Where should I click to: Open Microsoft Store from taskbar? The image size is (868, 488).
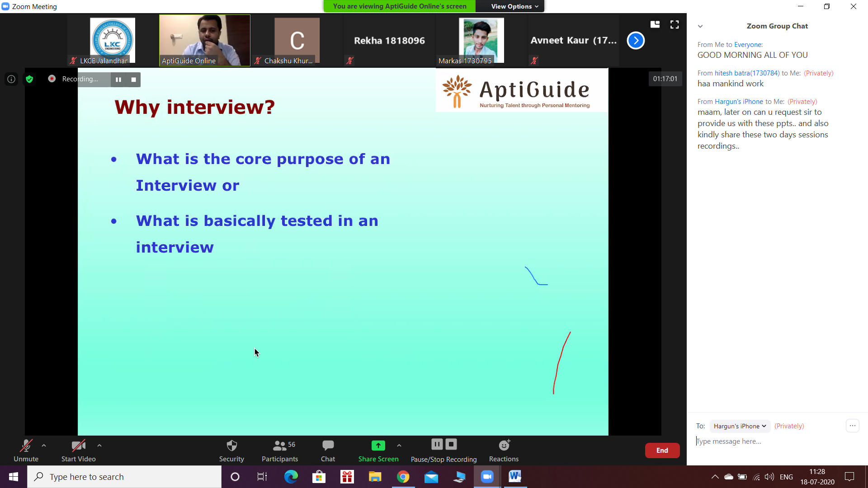(x=319, y=477)
